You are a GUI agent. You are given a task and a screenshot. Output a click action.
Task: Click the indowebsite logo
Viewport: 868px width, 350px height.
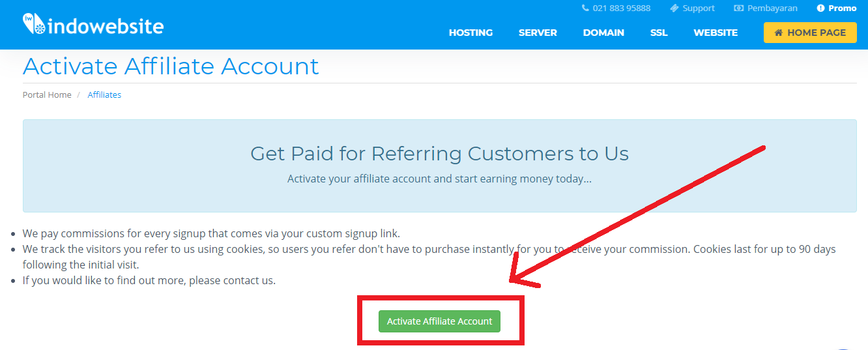point(93,26)
